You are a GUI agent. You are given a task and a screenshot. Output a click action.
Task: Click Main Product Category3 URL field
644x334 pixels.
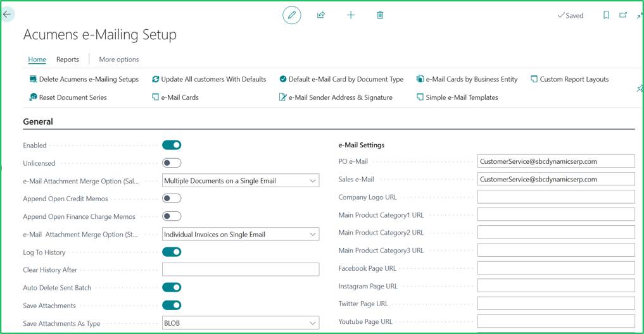click(556, 250)
